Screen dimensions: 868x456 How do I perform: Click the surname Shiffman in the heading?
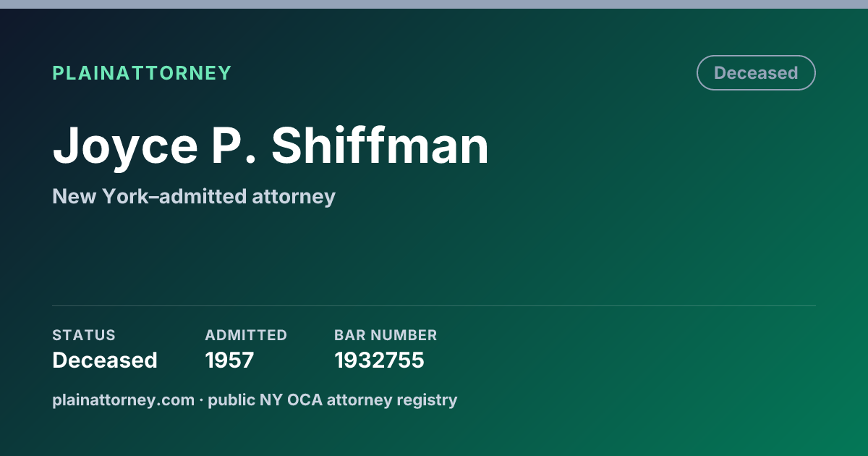click(380, 145)
